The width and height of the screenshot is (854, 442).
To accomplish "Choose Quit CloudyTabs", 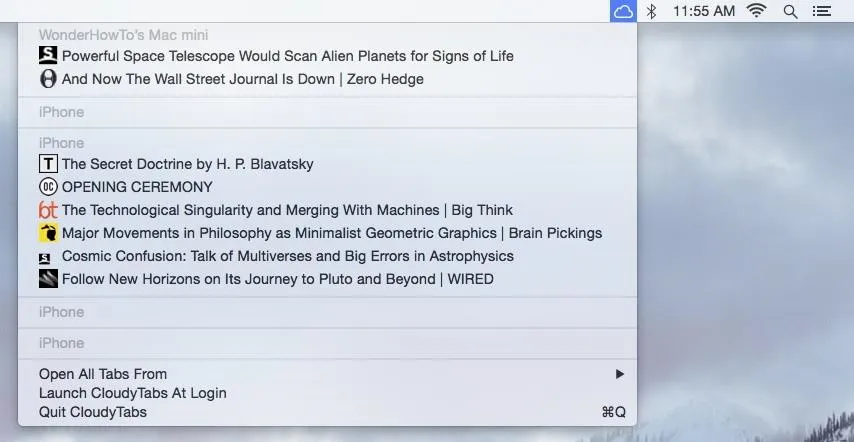I will coord(327,412).
